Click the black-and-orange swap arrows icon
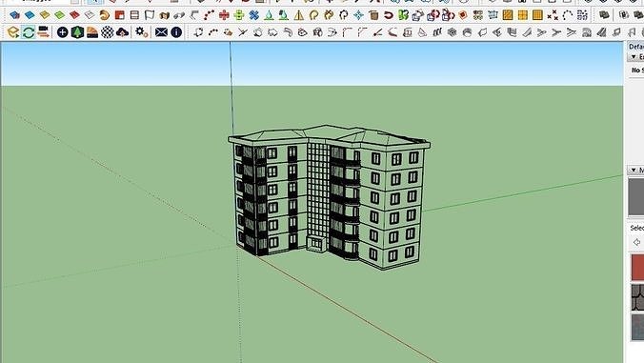Viewport: 644px width, 363px height. pos(43,32)
